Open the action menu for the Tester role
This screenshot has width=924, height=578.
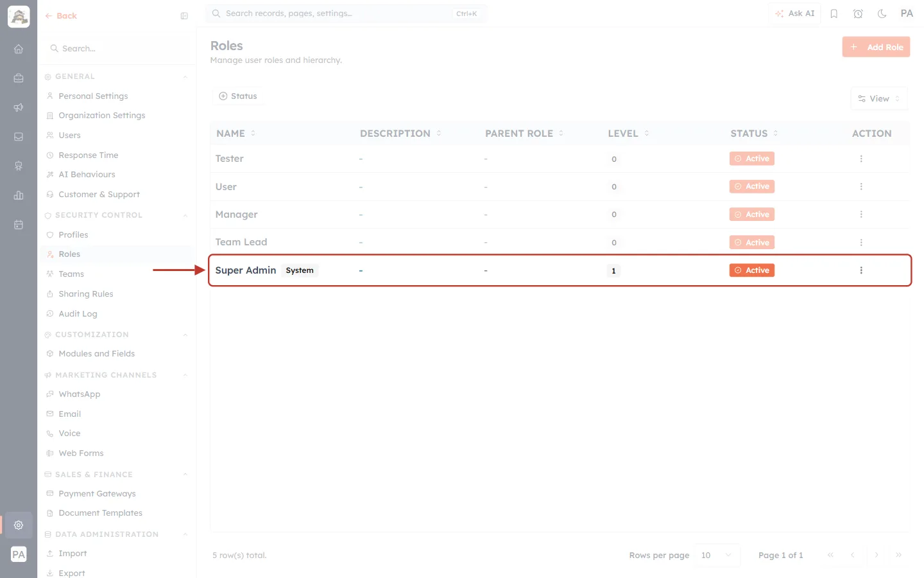861,159
